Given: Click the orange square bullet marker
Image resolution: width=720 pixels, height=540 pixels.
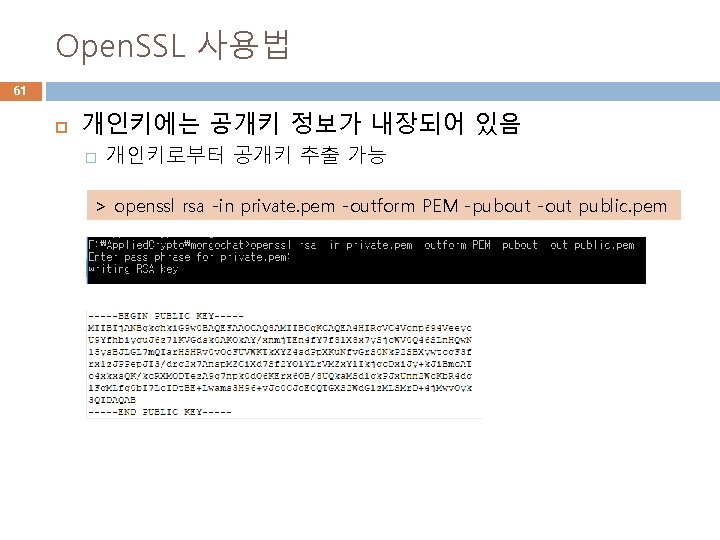Looking at the screenshot, I should click(62, 127).
